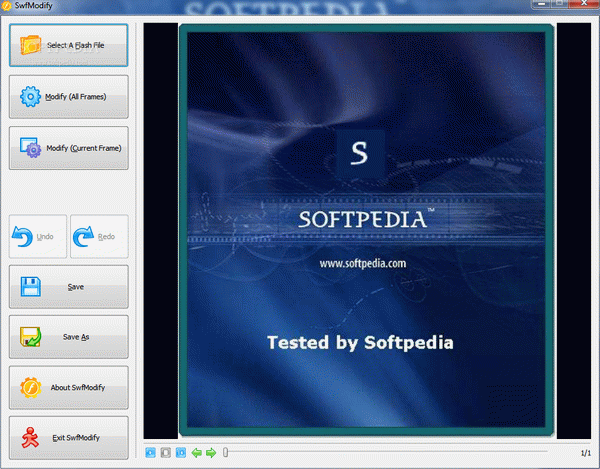This screenshot has width=600, height=469.
Task: Click first blue playback icon in bottom bar
Action: point(151,453)
